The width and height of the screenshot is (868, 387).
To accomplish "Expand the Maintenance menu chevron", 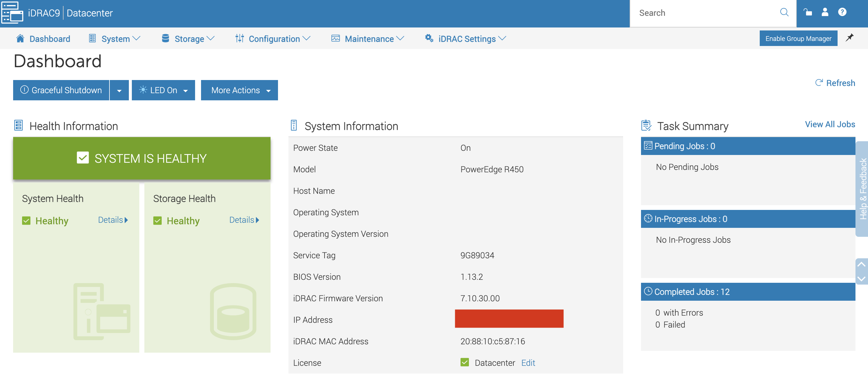I will point(400,39).
